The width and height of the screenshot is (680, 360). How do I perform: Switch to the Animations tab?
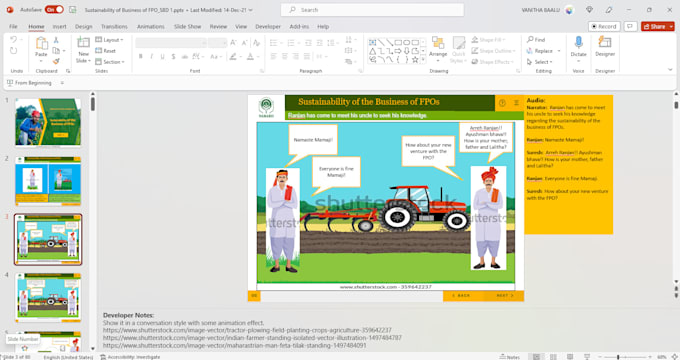(150, 26)
